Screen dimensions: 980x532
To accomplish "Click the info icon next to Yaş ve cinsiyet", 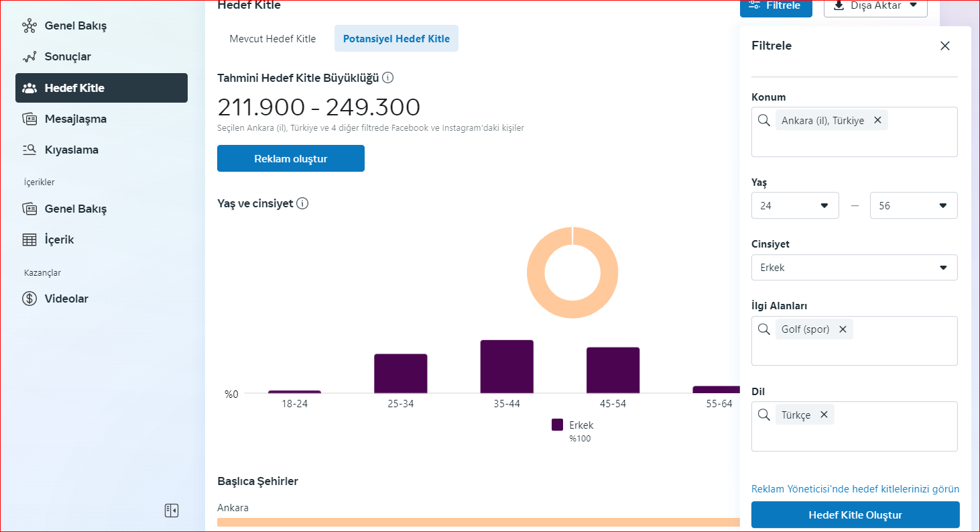I will pyautogui.click(x=302, y=203).
